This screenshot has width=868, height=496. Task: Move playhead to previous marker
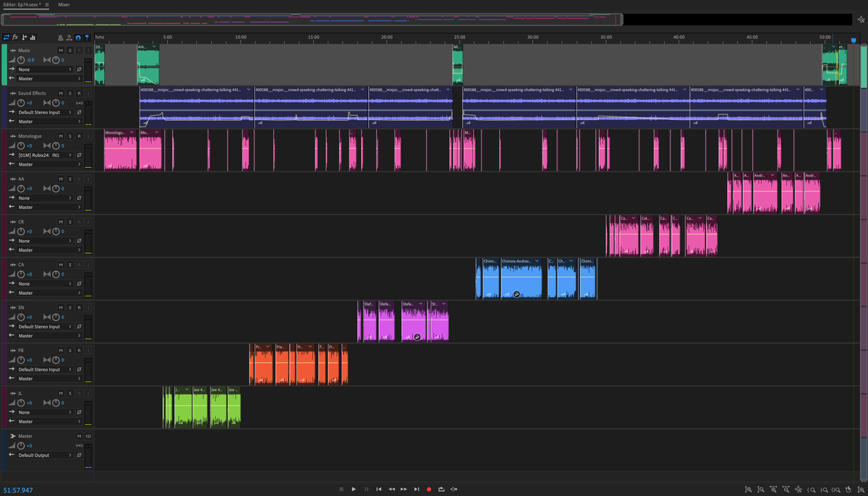(x=378, y=489)
